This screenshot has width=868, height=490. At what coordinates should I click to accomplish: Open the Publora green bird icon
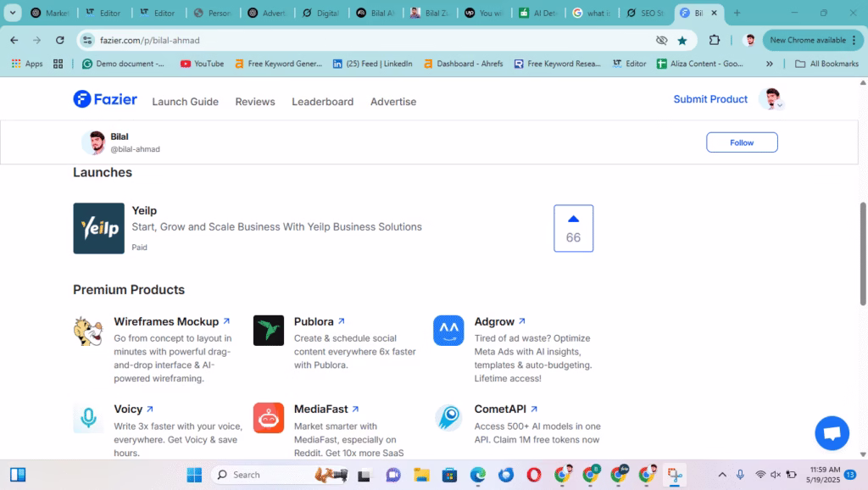[x=269, y=331]
